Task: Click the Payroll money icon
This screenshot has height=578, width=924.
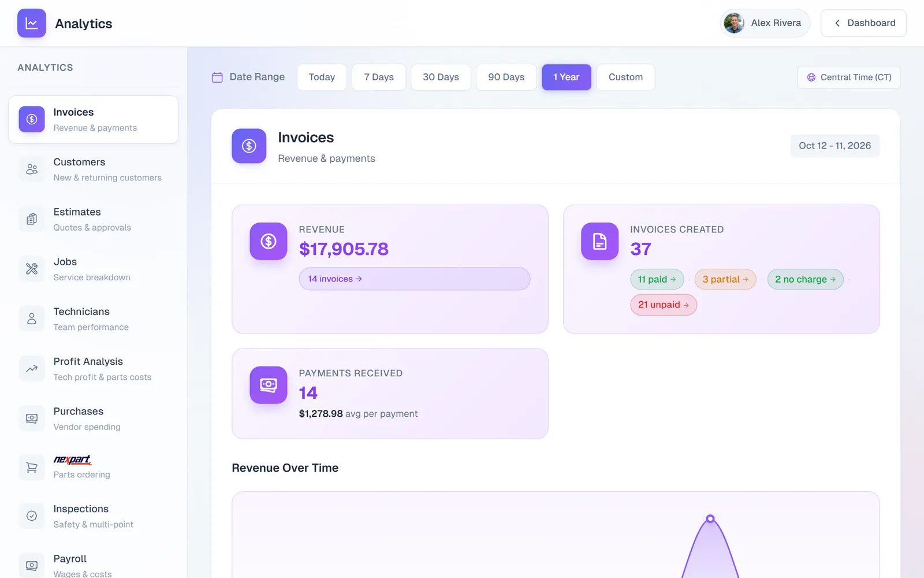Action: click(x=32, y=565)
